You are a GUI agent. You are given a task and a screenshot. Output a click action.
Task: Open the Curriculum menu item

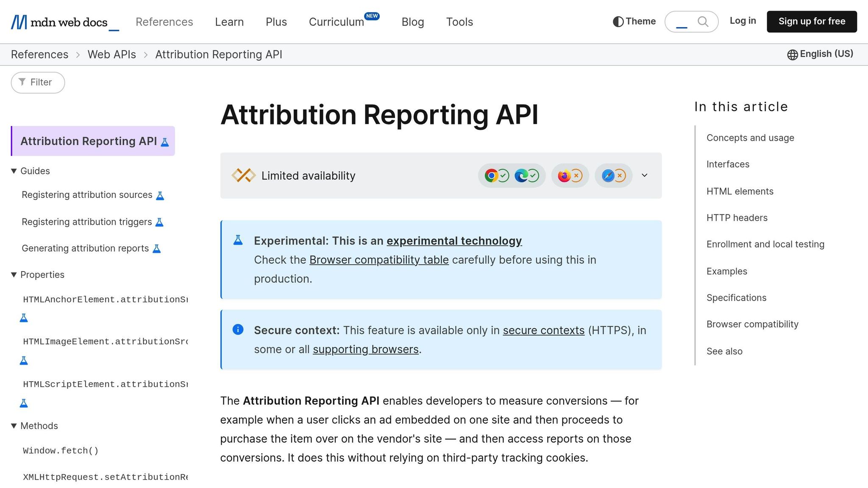point(336,22)
